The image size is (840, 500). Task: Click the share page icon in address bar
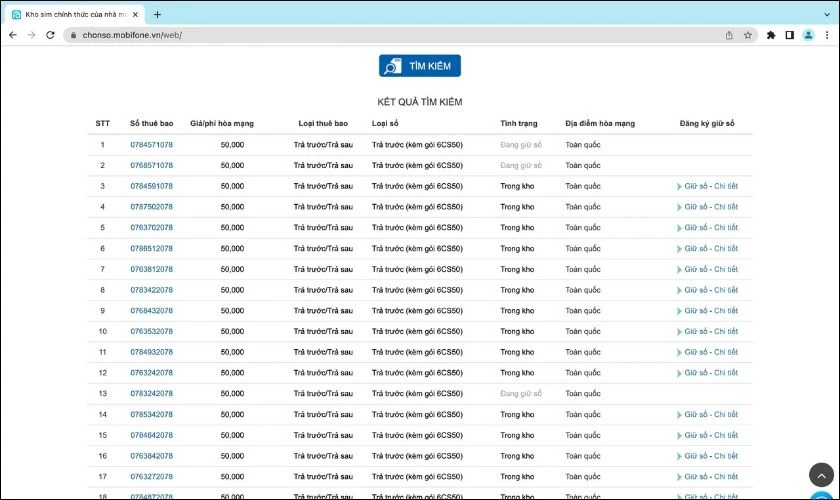729,34
